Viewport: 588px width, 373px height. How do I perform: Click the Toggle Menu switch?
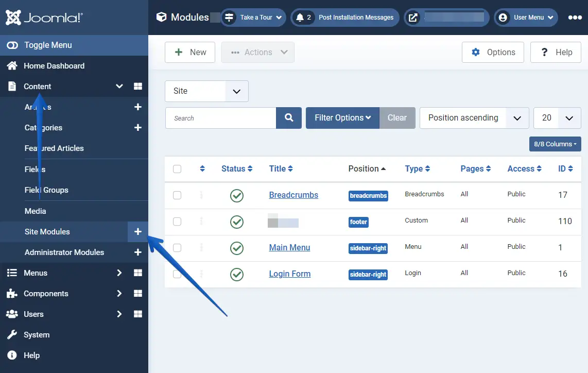click(12, 45)
